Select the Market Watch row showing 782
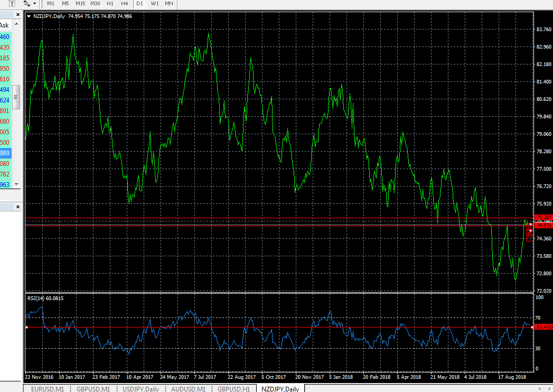Image resolution: width=553 pixels, height=392 pixels. point(6,174)
